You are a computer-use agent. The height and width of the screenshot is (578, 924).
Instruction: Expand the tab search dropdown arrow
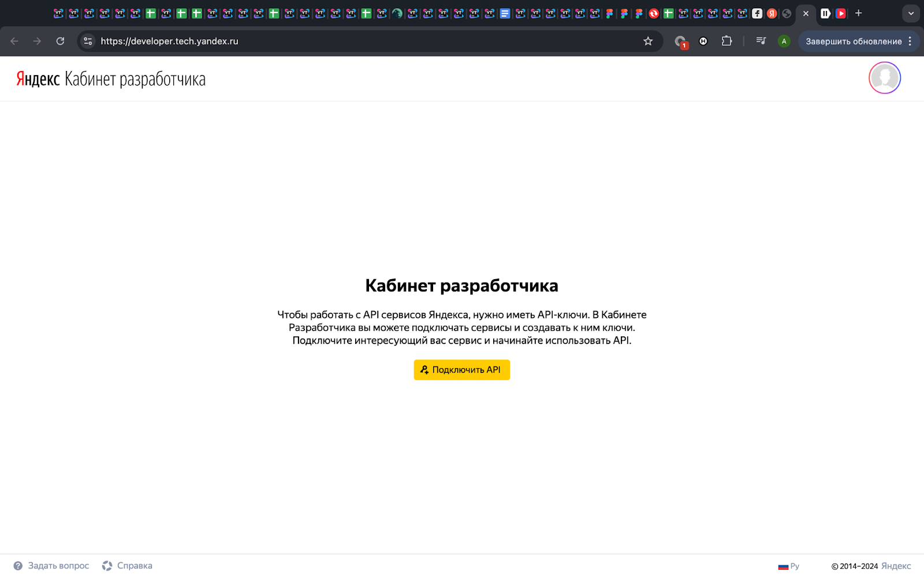pos(911,13)
